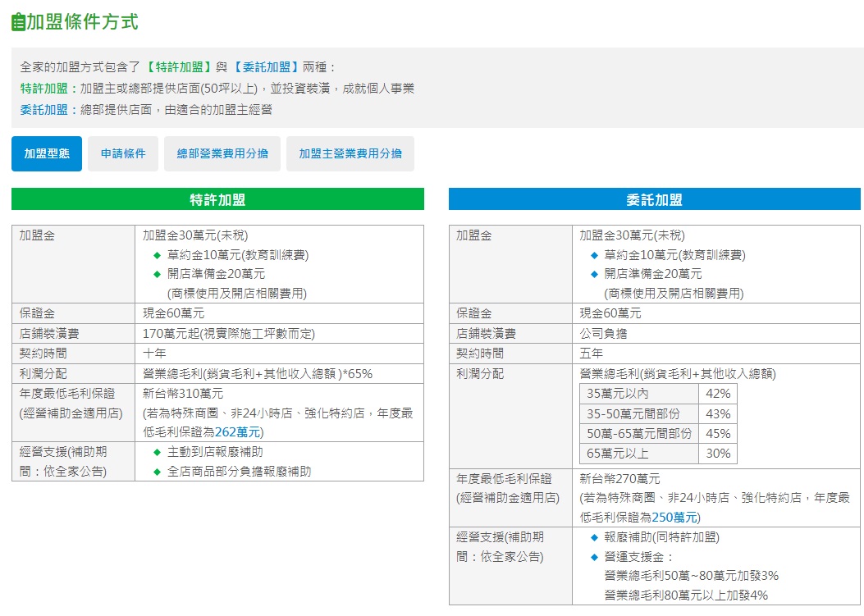Click the green 特許加盟 header bar
Screen dimensions: 864x616
pyautogui.click(x=217, y=198)
